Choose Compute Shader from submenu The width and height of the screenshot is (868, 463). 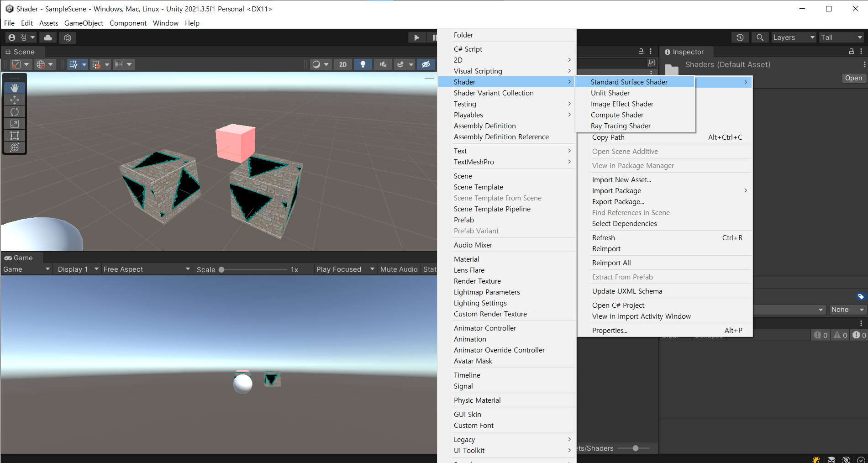(635, 115)
